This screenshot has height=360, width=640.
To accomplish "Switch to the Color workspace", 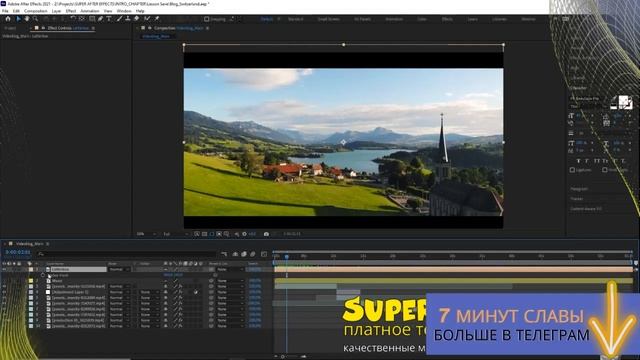I will (422, 19).
